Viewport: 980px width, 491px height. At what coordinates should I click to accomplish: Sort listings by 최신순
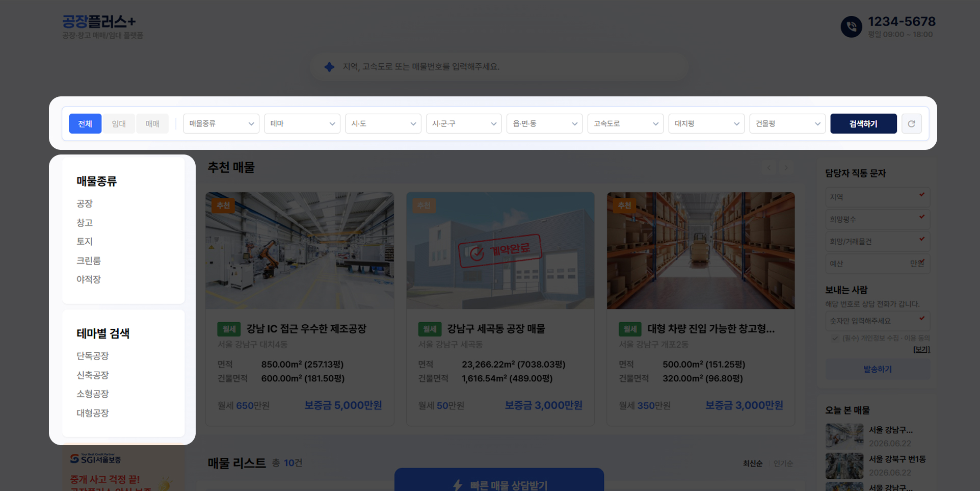tap(753, 463)
